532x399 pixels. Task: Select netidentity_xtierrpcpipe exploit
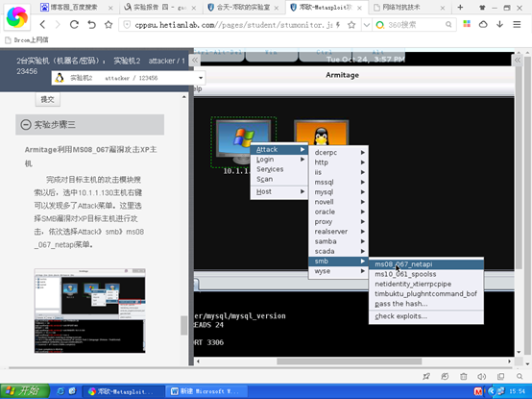point(426,284)
